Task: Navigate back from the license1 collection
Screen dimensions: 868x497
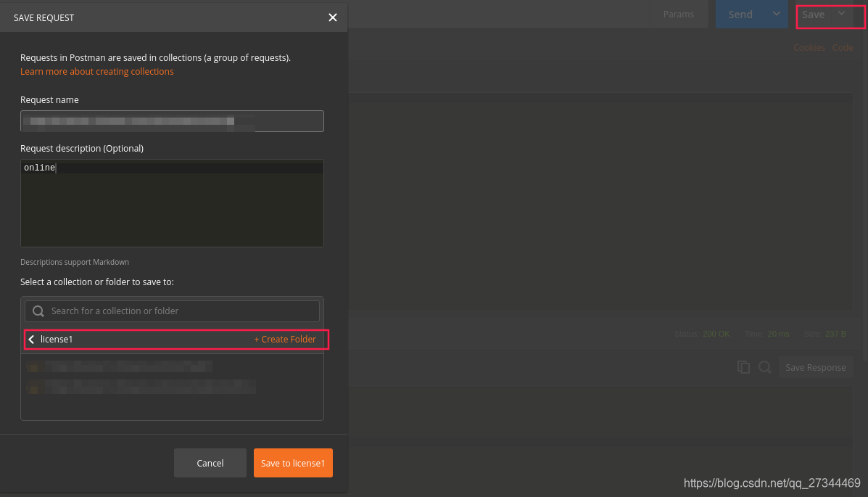Action: click(x=30, y=339)
